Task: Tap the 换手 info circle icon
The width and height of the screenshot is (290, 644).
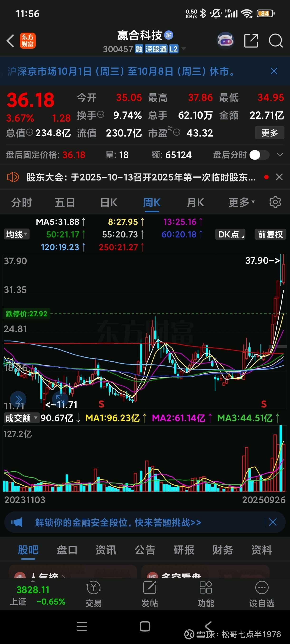Action: coord(101,115)
